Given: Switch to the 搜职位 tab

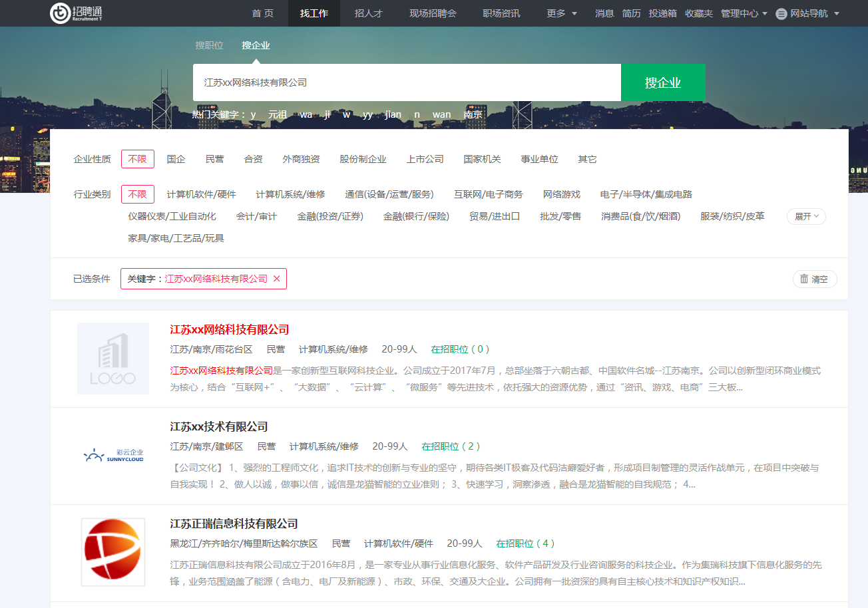Looking at the screenshot, I should pyautogui.click(x=209, y=45).
